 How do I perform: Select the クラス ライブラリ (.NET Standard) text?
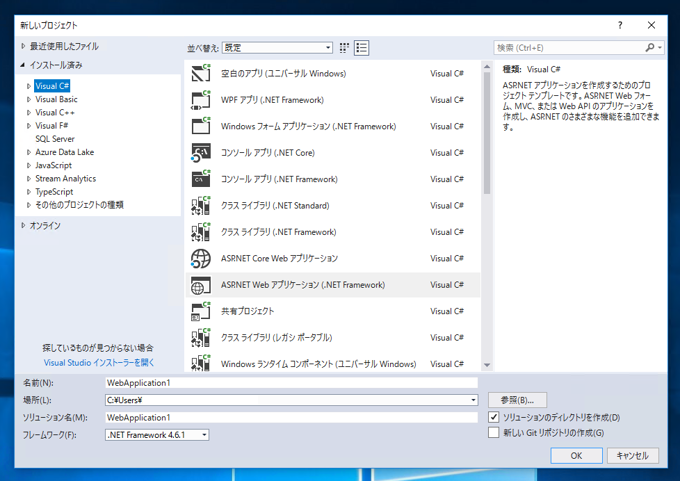(x=275, y=206)
